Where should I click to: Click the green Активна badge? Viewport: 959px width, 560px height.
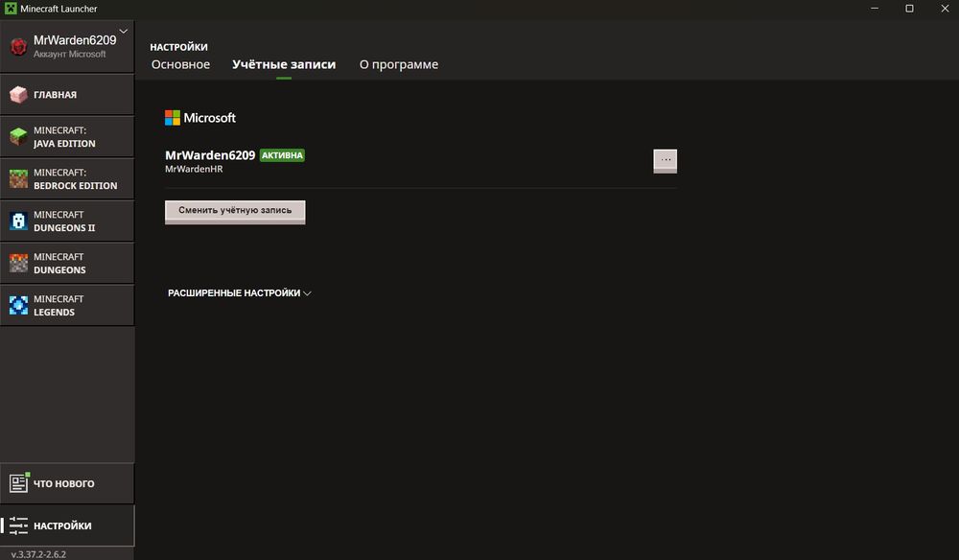coord(282,155)
